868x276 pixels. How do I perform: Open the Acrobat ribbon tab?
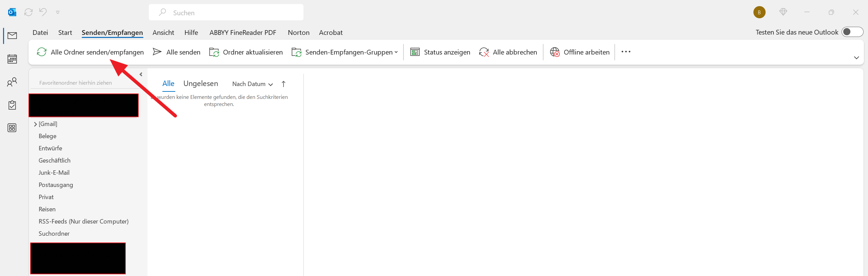[x=331, y=33]
